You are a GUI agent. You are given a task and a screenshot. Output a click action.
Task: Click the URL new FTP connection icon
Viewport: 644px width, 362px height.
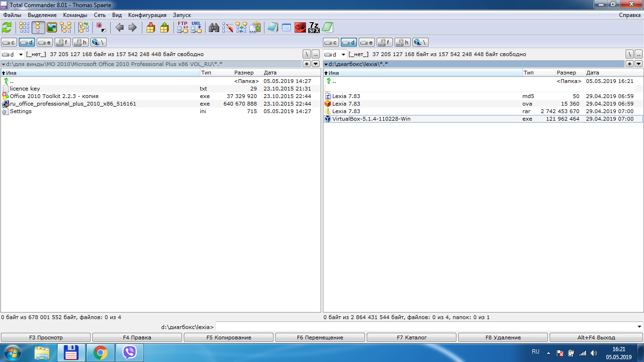(196, 27)
